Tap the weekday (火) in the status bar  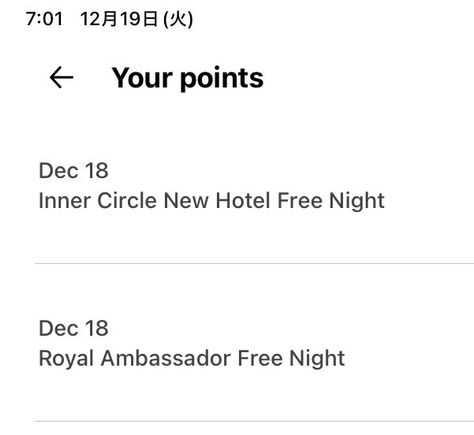tap(178, 19)
